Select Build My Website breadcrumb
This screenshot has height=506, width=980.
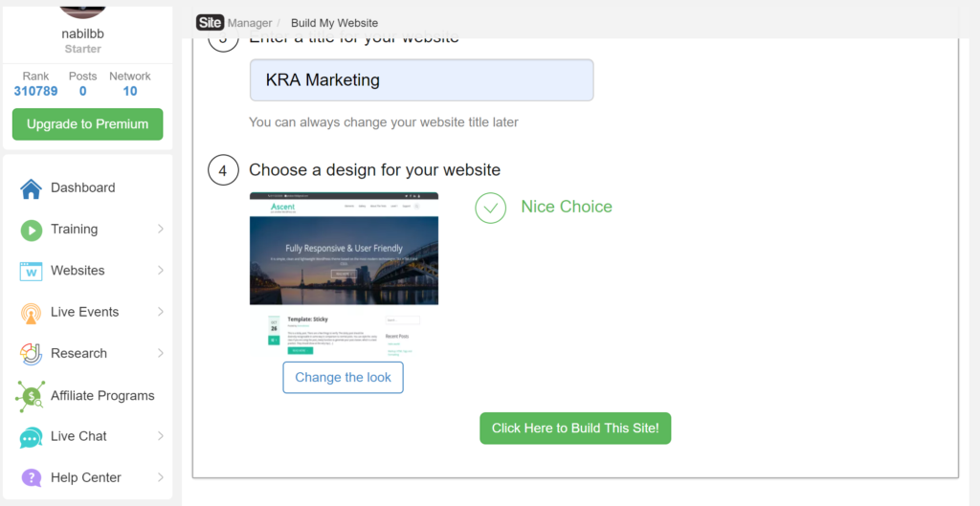coord(334,23)
